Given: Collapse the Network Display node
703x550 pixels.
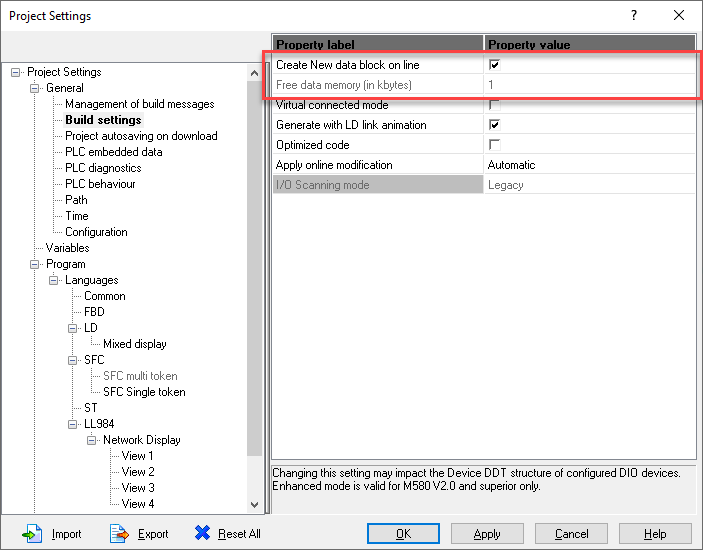Looking at the screenshot, I should [x=91, y=441].
